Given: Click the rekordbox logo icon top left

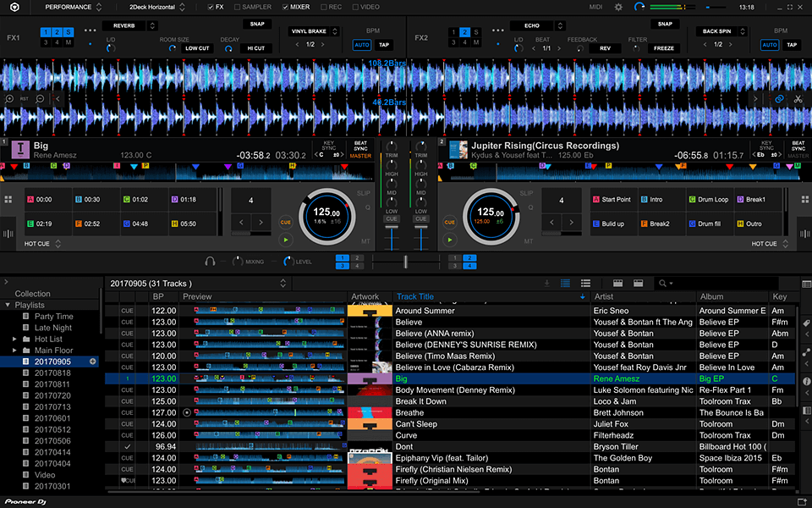Looking at the screenshot, I should [x=15, y=8].
